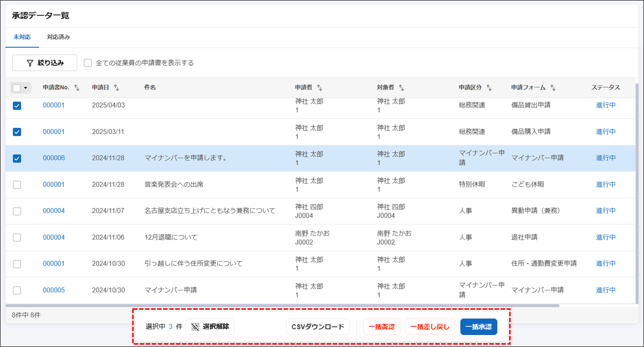This screenshot has height=347, width=644.
Task: Sort the 申請フォーム column
Action: click(x=553, y=88)
